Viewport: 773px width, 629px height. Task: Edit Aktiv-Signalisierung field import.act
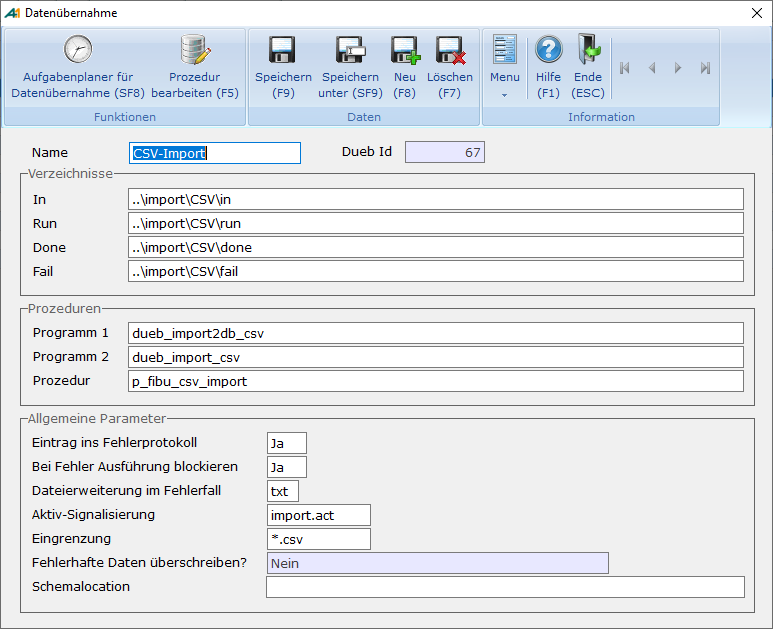[x=318, y=515]
